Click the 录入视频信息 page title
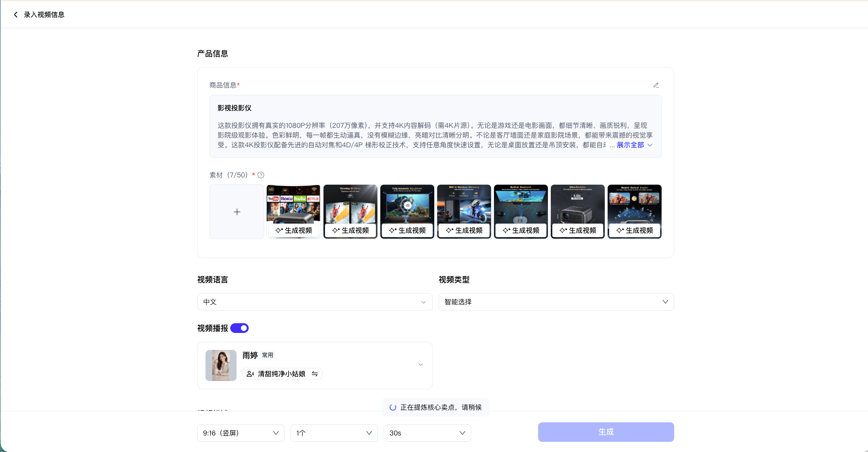868x452 pixels. click(x=44, y=15)
